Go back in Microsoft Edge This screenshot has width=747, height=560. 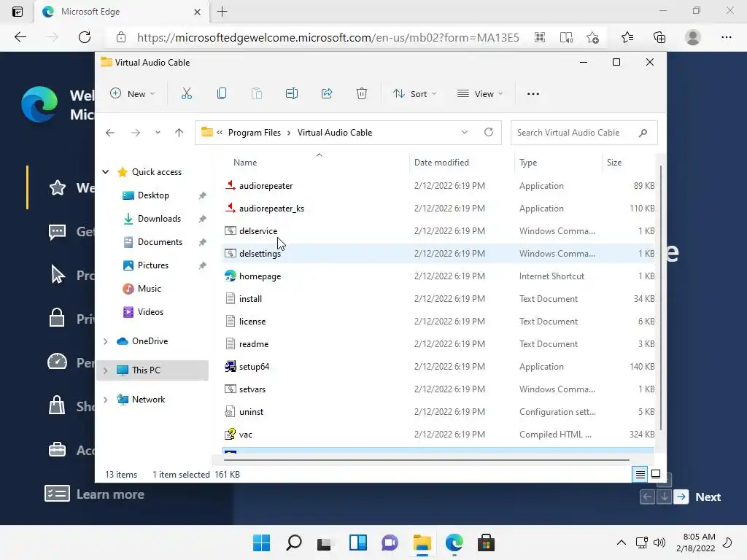pos(20,37)
